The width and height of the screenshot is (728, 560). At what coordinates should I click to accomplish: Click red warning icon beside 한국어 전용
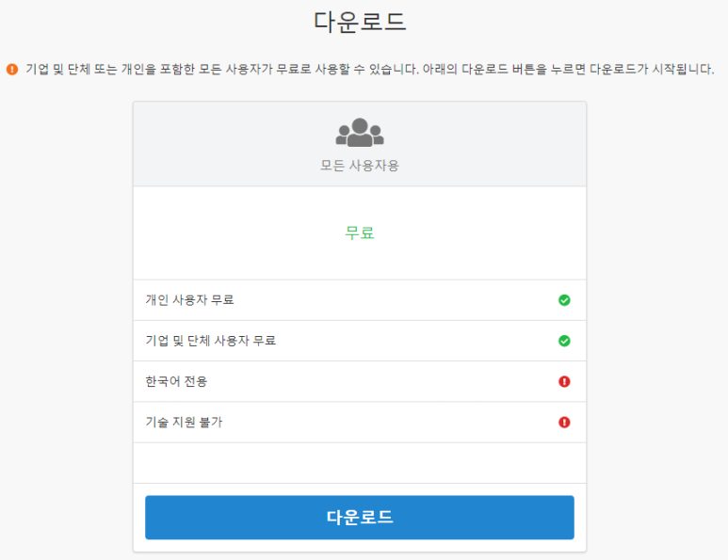pyautogui.click(x=564, y=381)
